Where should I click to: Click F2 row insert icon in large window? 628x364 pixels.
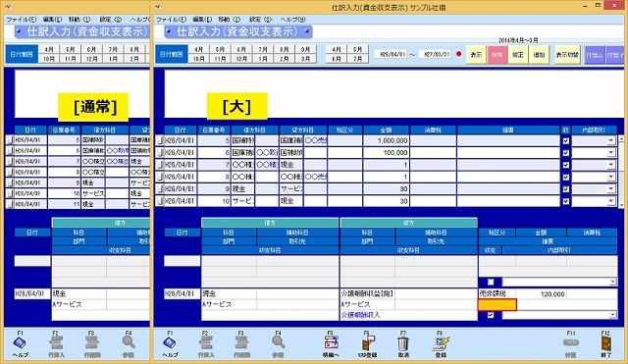point(206,342)
